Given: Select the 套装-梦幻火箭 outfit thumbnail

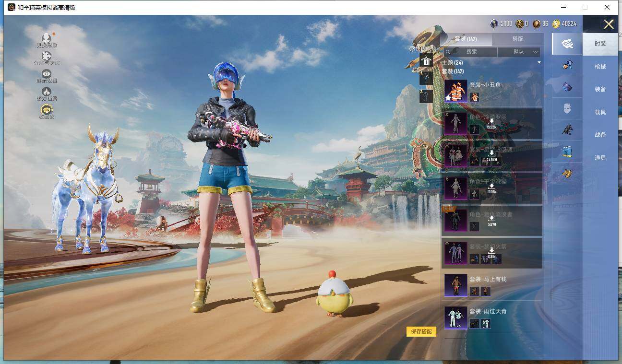Looking at the screenshot, I should coord(455,253).
